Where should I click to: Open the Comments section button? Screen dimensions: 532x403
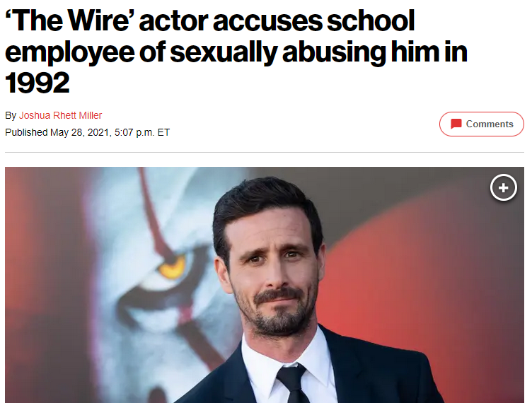click(482, 124)
